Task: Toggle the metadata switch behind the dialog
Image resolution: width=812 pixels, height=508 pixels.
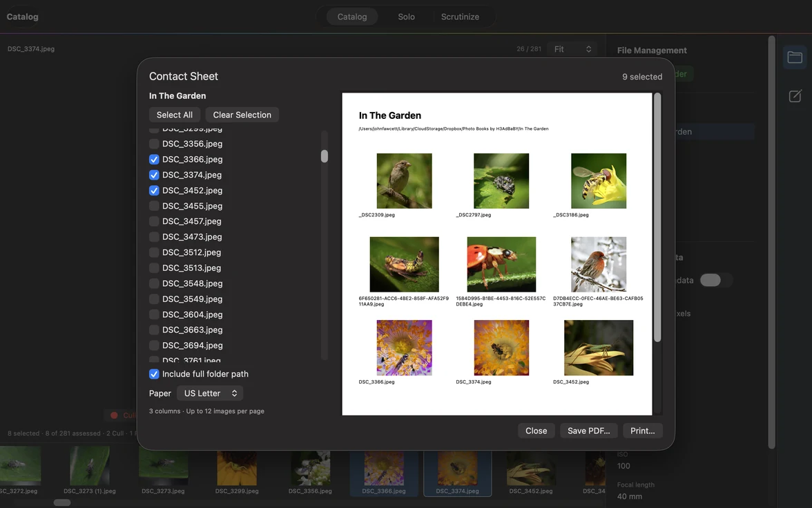Action: [715, 280]
